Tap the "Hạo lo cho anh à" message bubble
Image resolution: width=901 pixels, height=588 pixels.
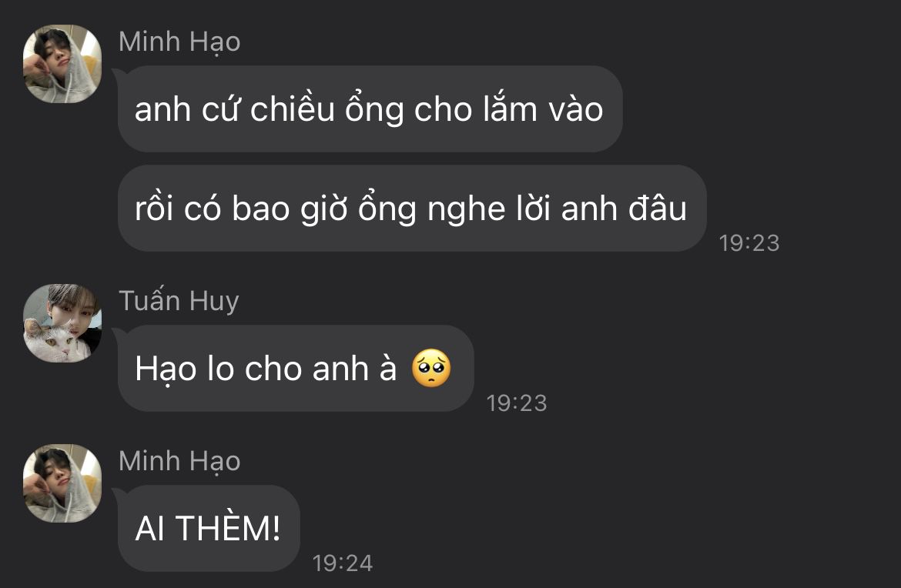tap(296, 368)
